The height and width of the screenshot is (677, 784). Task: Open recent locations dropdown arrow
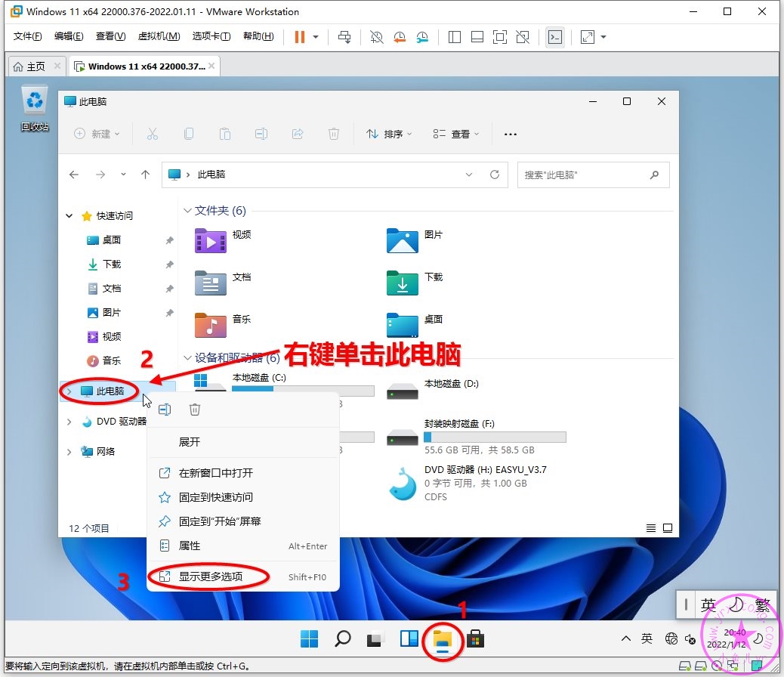124,175
